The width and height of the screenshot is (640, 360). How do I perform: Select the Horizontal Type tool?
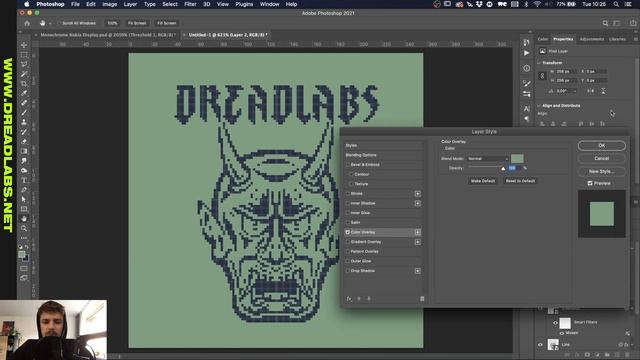24,180
